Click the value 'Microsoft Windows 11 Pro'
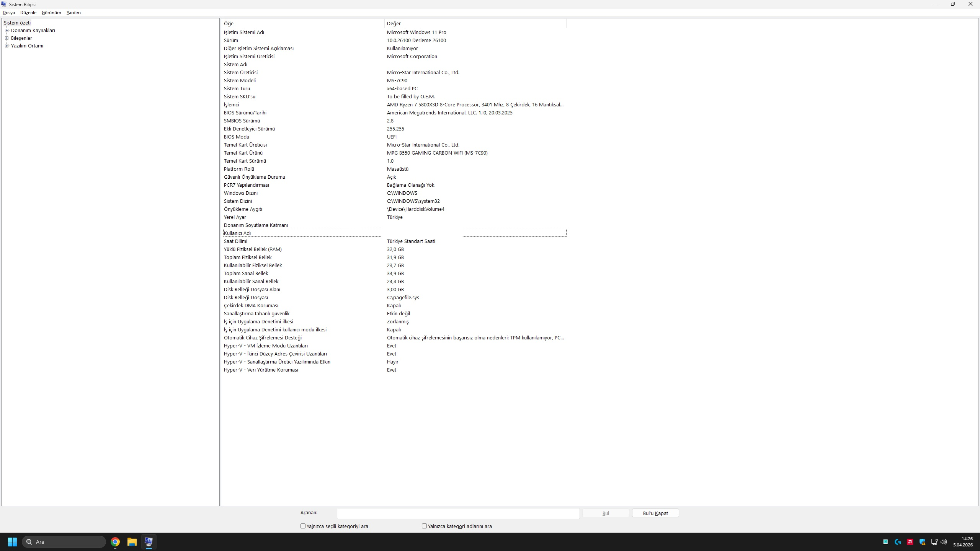The height and width of the screenshot is (551, 980). pyautogui.click(x=416, y=33)
